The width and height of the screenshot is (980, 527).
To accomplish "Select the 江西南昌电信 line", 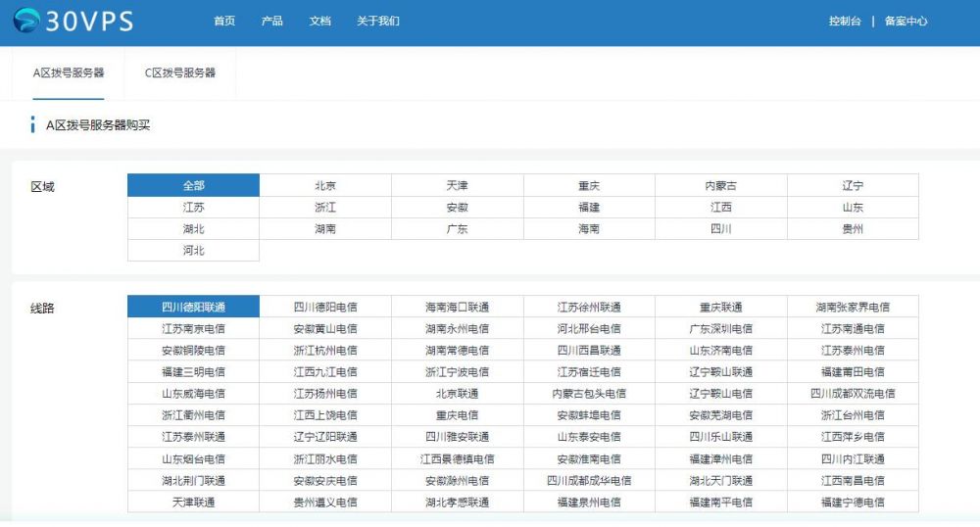I will click(853, 481).
